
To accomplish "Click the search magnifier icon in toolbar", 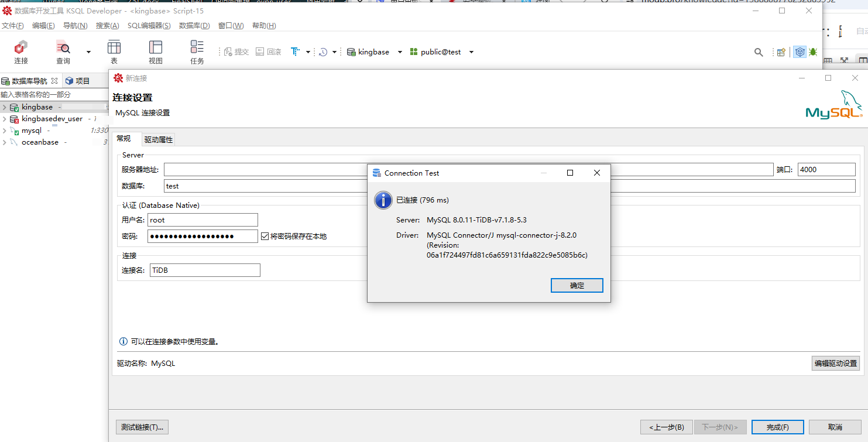I will [x=759, y=52].
